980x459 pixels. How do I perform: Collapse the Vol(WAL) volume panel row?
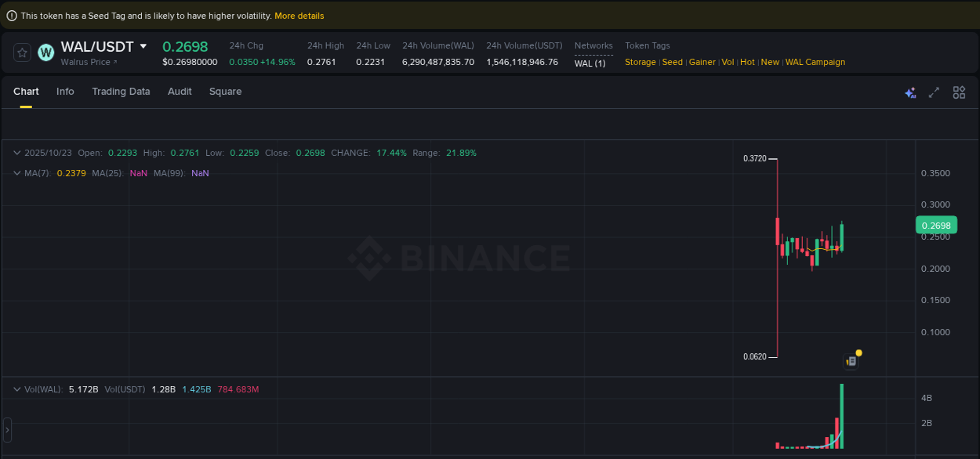(16, 389)
